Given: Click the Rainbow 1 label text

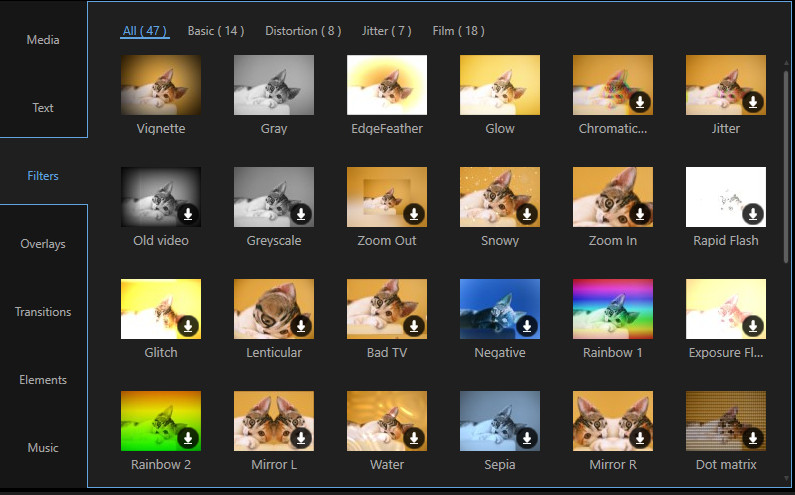Looking at the screenshot, I should pyautogui.click(x=613, y=352).
